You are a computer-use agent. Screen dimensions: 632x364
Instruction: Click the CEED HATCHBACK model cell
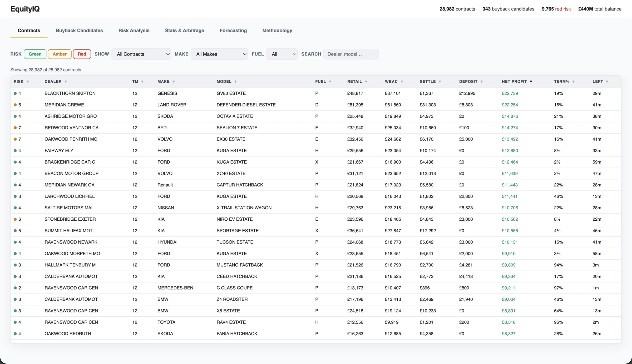[x=237, y=276]
